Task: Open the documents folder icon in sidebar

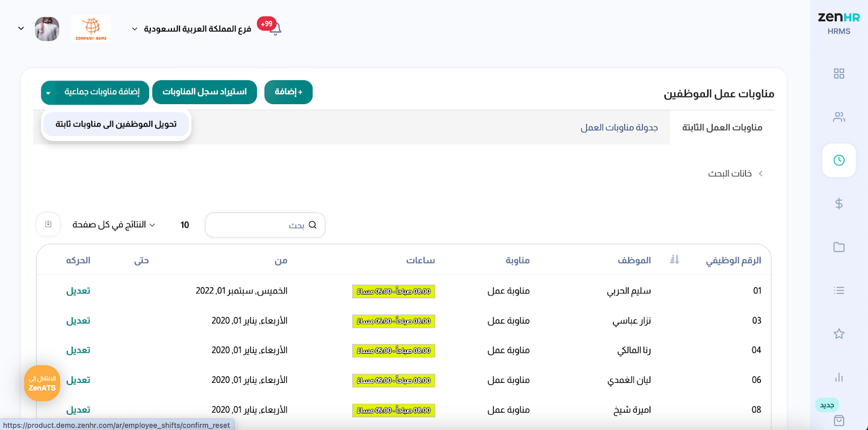Action: pyautogui.click(x=839, y=247)
